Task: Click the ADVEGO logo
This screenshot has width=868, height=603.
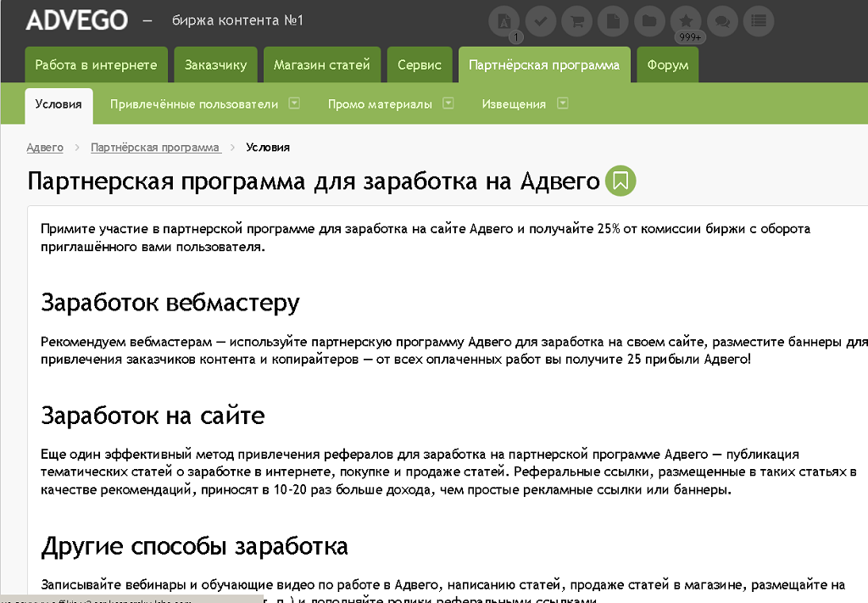Action: click(76, 20)
